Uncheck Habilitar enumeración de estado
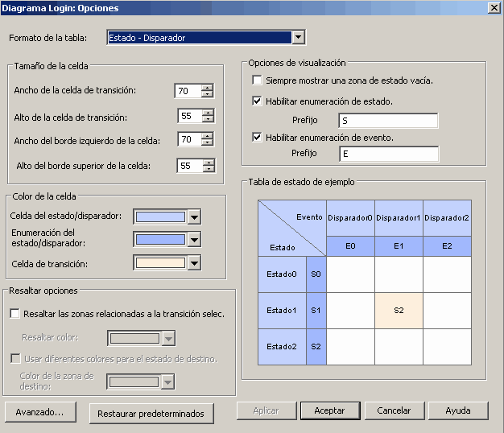The width and height of the screenshot is (504, 433). (x=257, y=101)
